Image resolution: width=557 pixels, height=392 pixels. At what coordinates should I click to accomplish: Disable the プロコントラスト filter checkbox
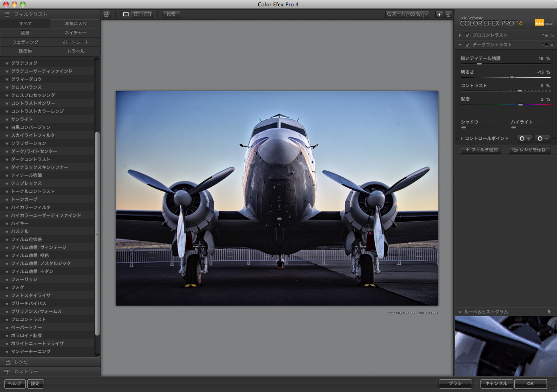[x=467, y=35]
